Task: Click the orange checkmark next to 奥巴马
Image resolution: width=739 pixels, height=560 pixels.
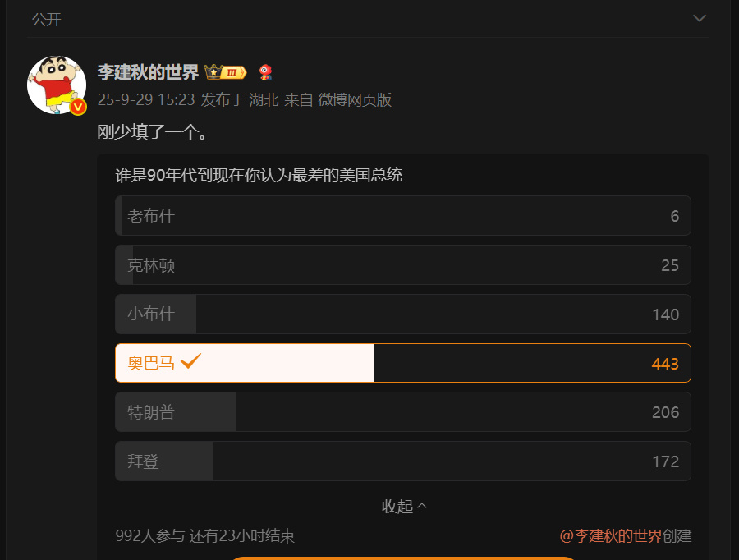Action: pyautogui.click(x=191, y=361)
